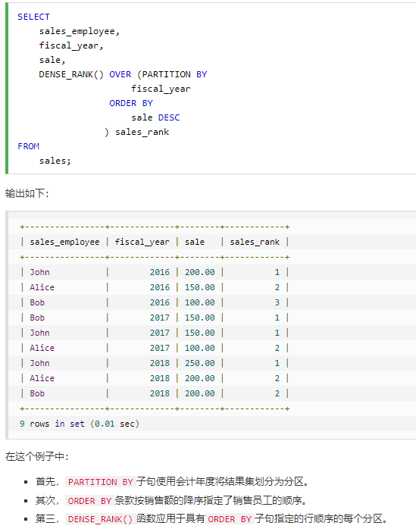
Task: Click sale value 150.00 in Alice's 2016 row
Action: 199,287
